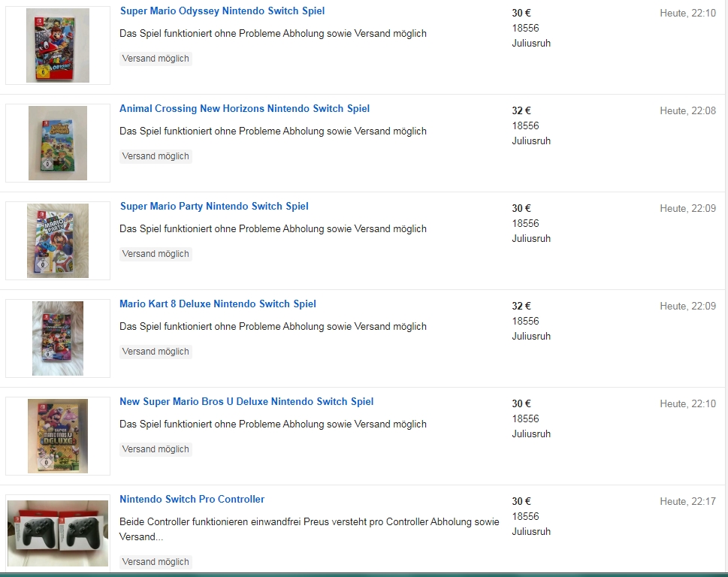Open Nintendo Switch Pro Controller listing title

pyautogui.click(x=192, y=499)
